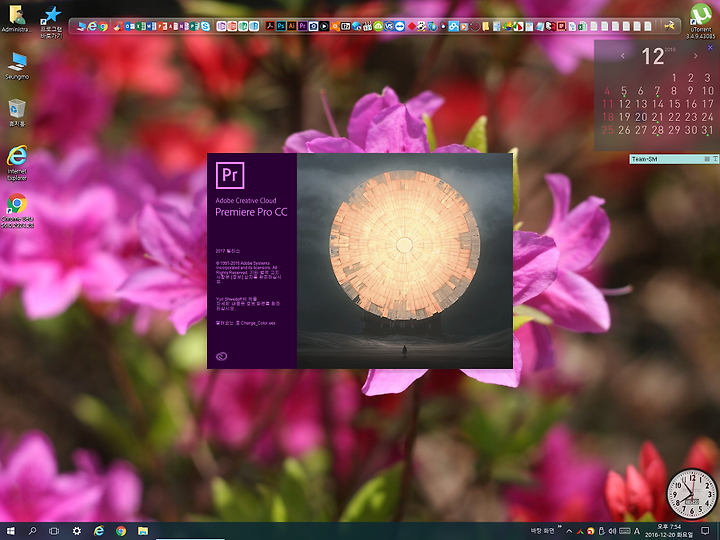This screenshot has height=540, width=720.
Task: Open the uTorrent desktop shortcut
Action: [x=701, y=21]
